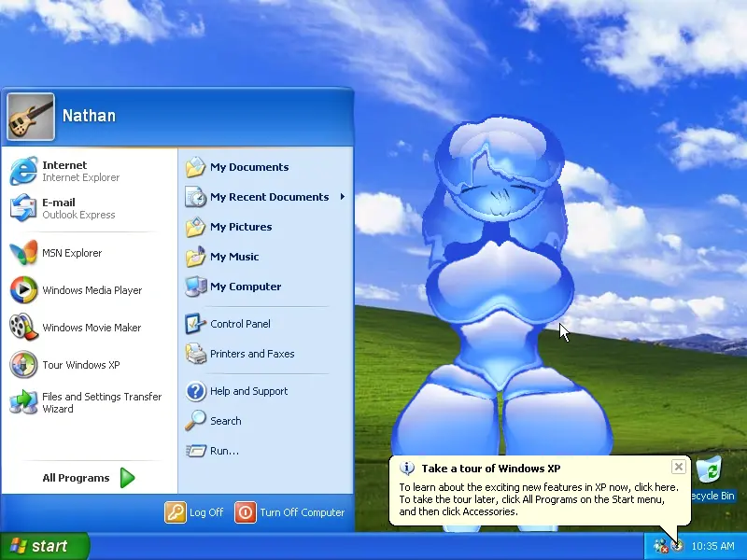Click the Start button
This screenshot has width=747, height=560.
[x=44, y=546]
